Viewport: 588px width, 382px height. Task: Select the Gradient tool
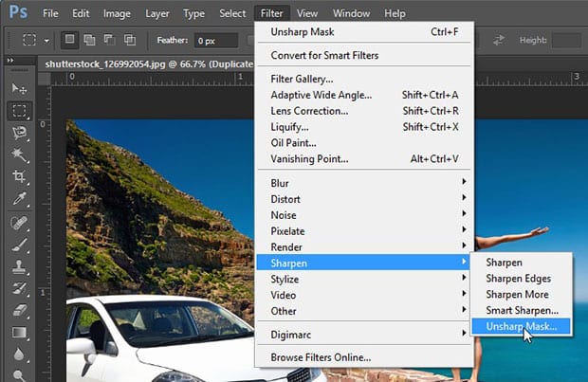click(x=19, y=333)
